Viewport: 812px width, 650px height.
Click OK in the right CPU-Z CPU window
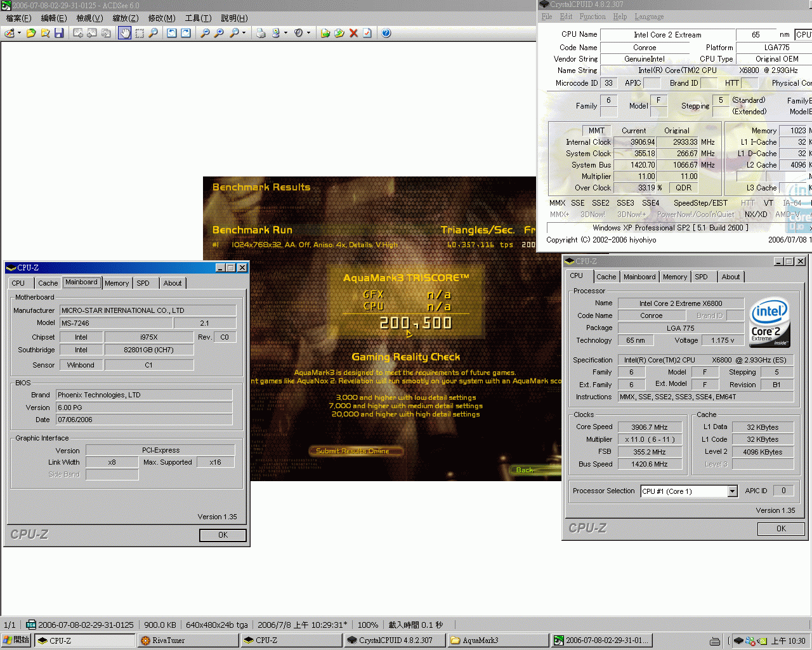(x=781, y=529)
